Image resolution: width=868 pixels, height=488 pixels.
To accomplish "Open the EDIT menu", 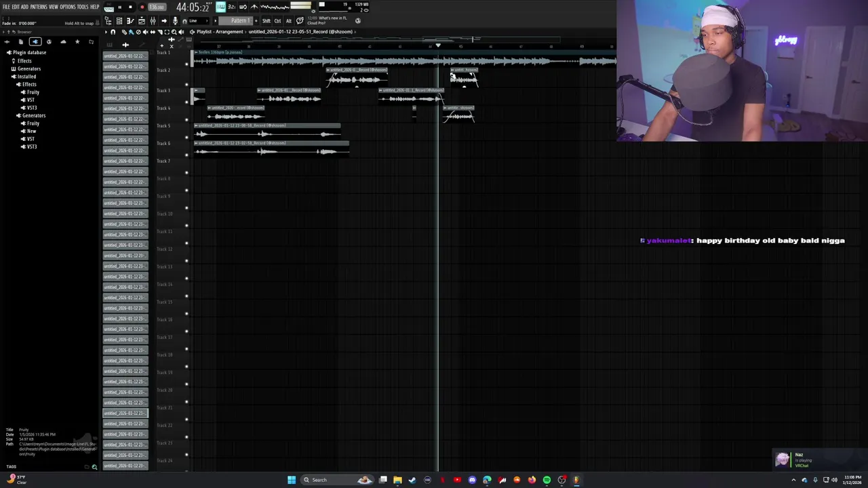I will [x=16, y=7].
